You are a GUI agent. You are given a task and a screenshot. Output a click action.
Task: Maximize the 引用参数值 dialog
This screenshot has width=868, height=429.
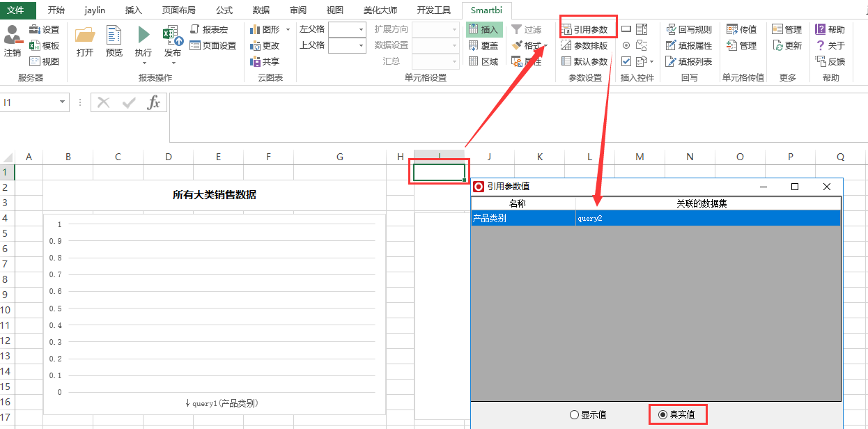[x=795, y=187]
